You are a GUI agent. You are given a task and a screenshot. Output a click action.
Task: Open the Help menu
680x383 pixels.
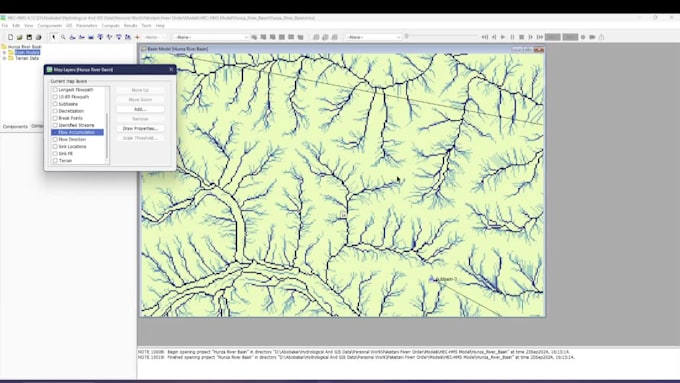pos(160,26)
